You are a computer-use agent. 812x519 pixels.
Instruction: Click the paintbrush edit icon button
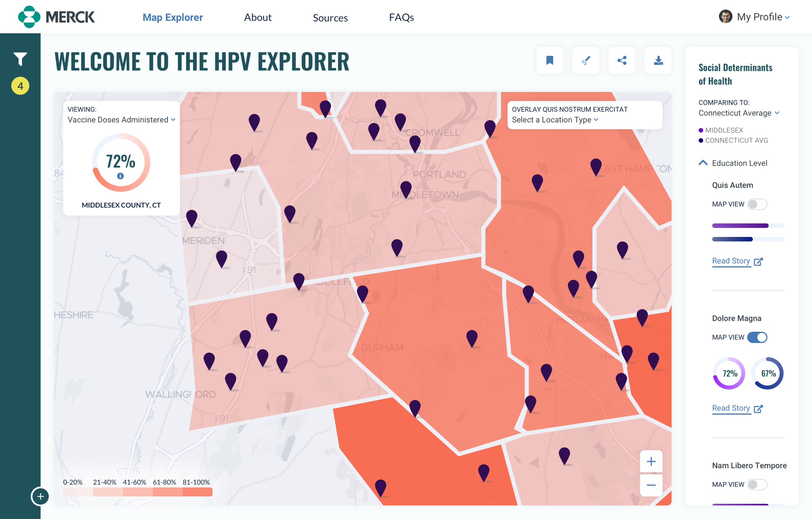coord(586,60)
